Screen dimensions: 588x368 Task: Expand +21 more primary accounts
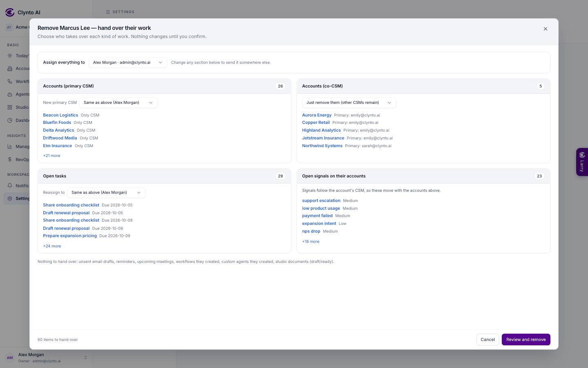[51, 156]
